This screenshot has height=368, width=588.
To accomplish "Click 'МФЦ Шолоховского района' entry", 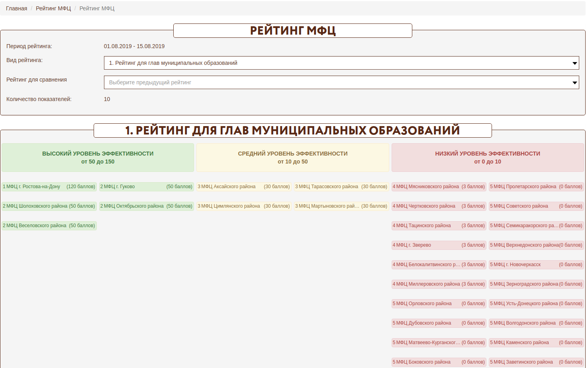I will point(49,206).
